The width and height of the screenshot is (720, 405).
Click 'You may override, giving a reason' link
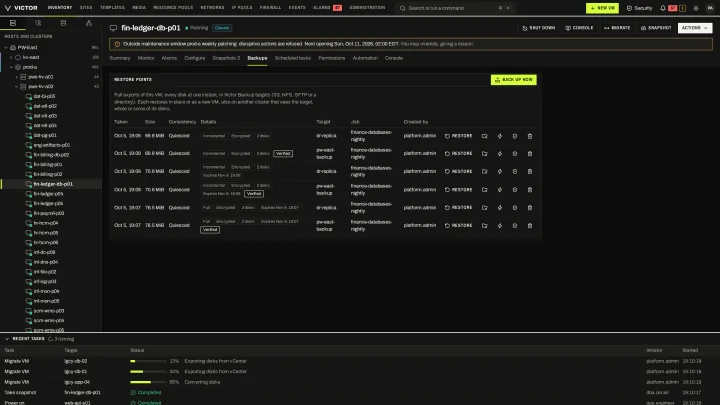[437, 44]
